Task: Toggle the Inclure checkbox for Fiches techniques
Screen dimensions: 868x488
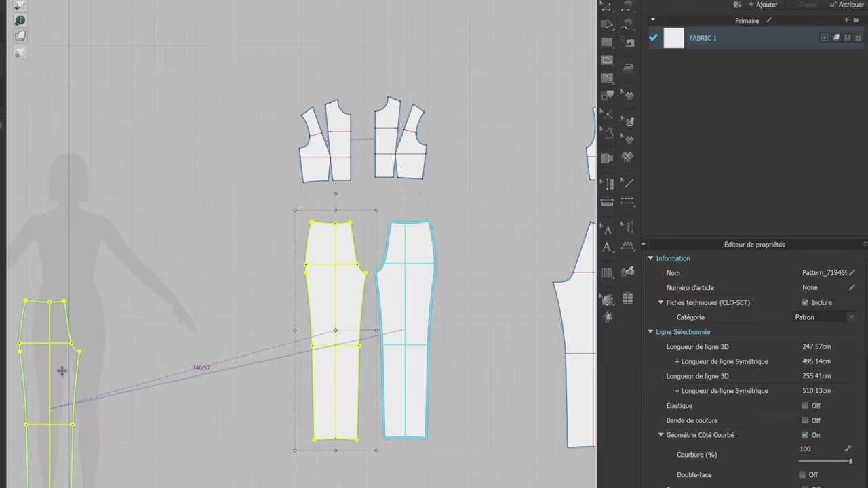Action: point(805,302)
